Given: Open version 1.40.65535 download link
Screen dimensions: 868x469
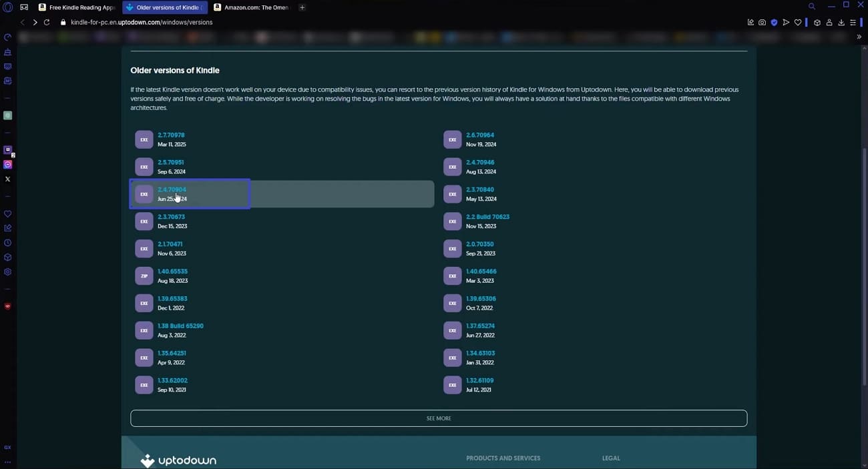Looking at the screenshot, I should pos(172,272).
